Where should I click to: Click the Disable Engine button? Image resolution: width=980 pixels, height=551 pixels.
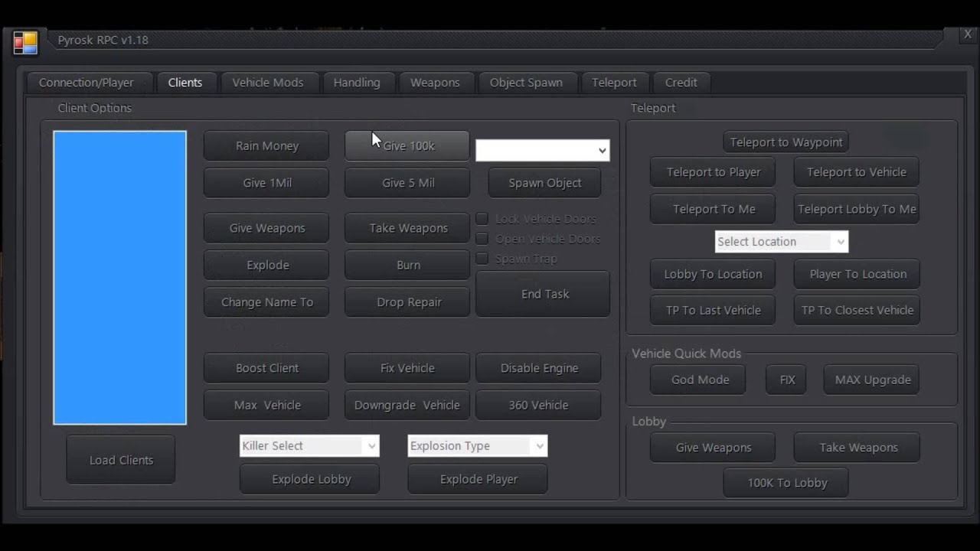539,368
